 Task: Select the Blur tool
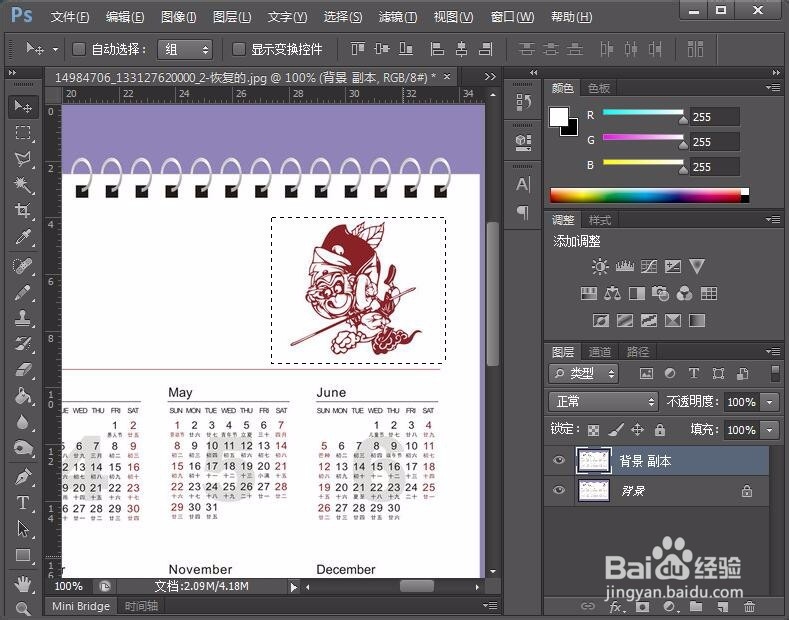click(23, 422)
